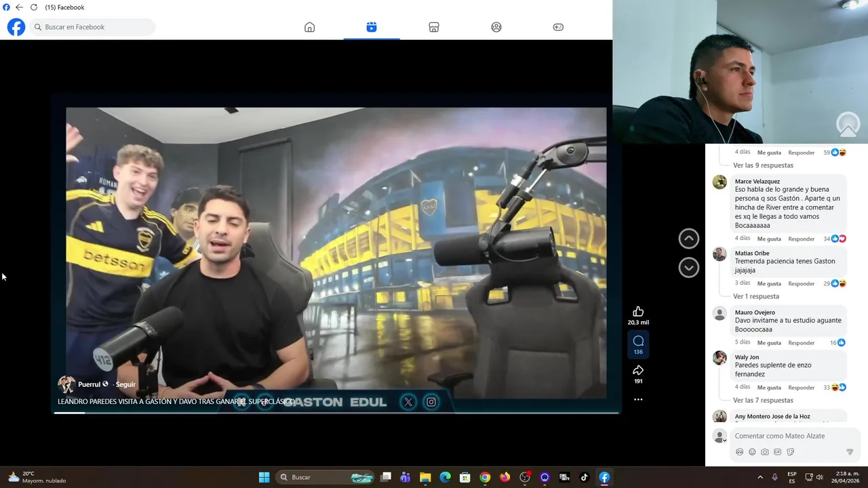Click the browser back arrow
This screenshot has width=868, height=488.
(19, 7)
